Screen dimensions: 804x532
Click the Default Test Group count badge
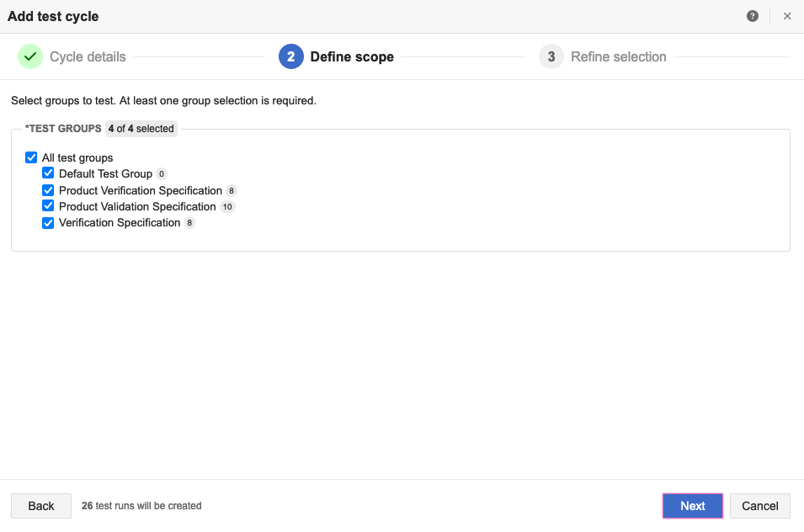(162, 174)
